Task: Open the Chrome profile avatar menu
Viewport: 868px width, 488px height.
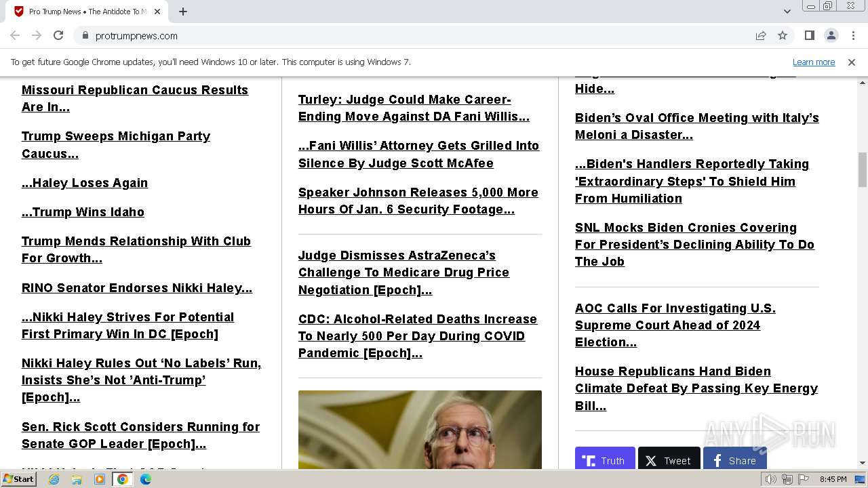Action: coord(831,35)
